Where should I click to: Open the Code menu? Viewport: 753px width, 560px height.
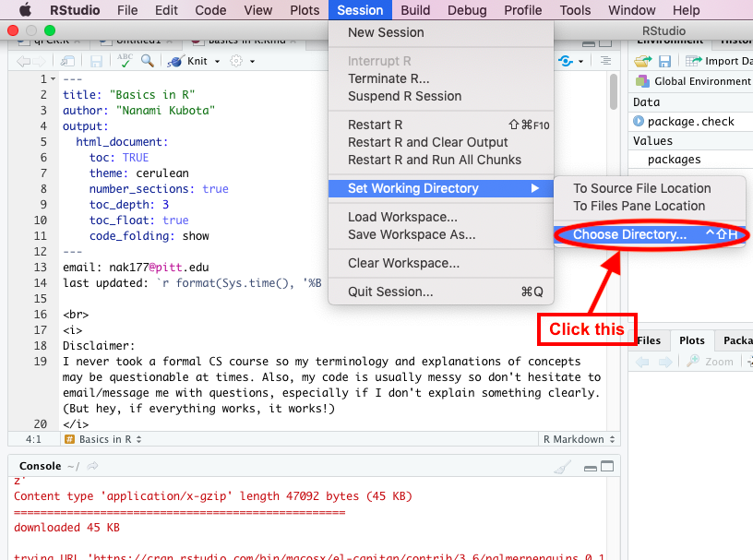[x=210, y=10]
